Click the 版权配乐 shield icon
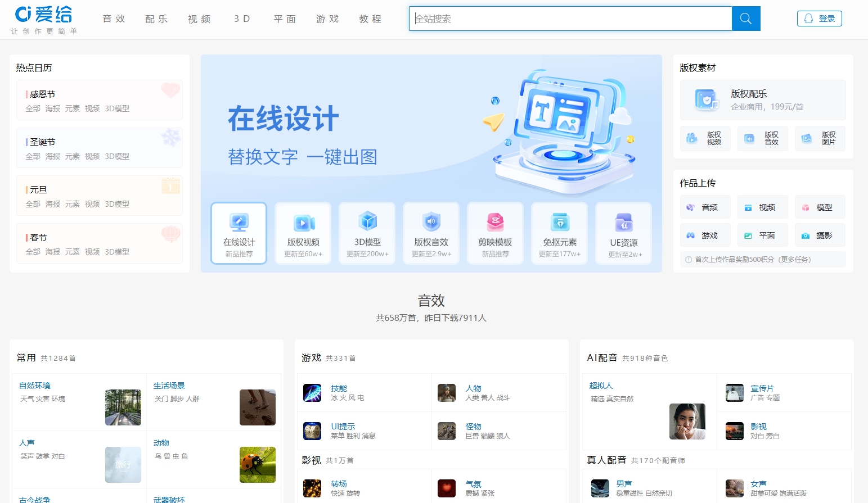 coord(706,100)
